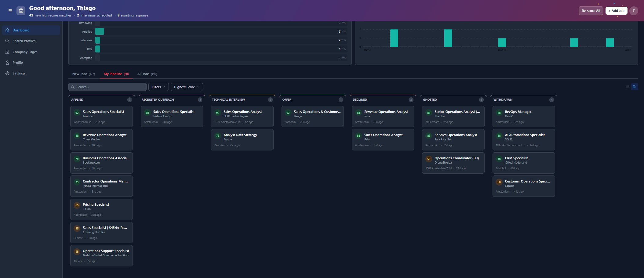Click the Offer funnel bar
This screenshot has width=644, height=278.
(97, 49)
